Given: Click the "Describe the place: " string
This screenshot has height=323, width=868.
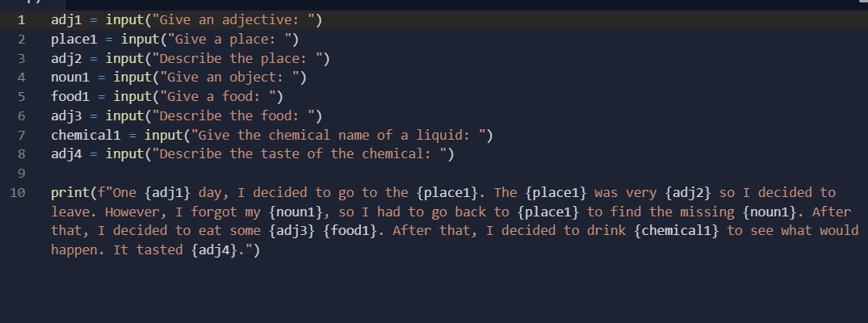Looking at the screenshot, I should coord(238,59).
